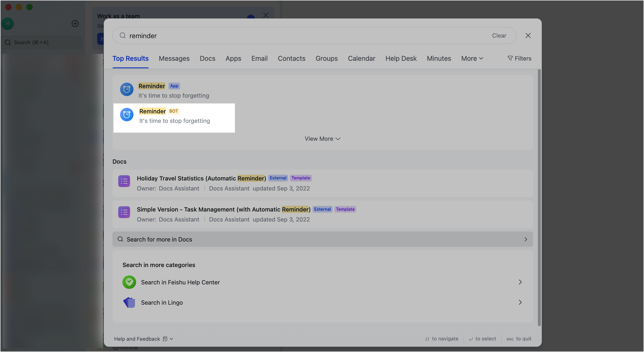Image resolution: width=644 pixels, height=352 pixels.
Task: Click the results list vertical scrollbar
Action: pos(539,197)
